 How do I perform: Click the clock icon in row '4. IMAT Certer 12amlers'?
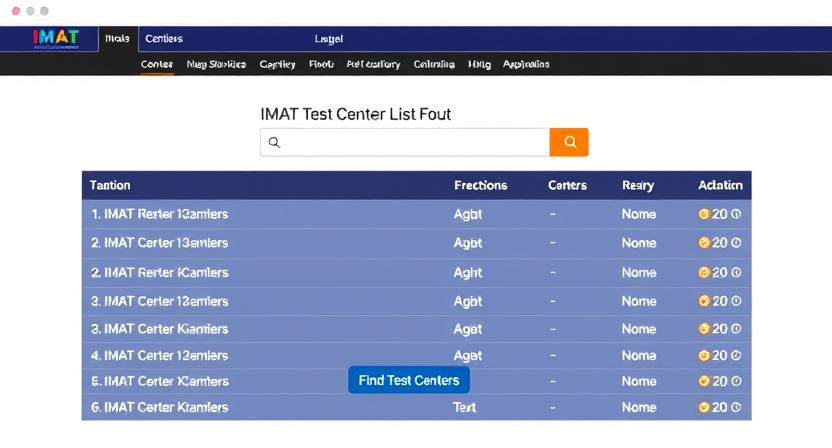(736, 355)
